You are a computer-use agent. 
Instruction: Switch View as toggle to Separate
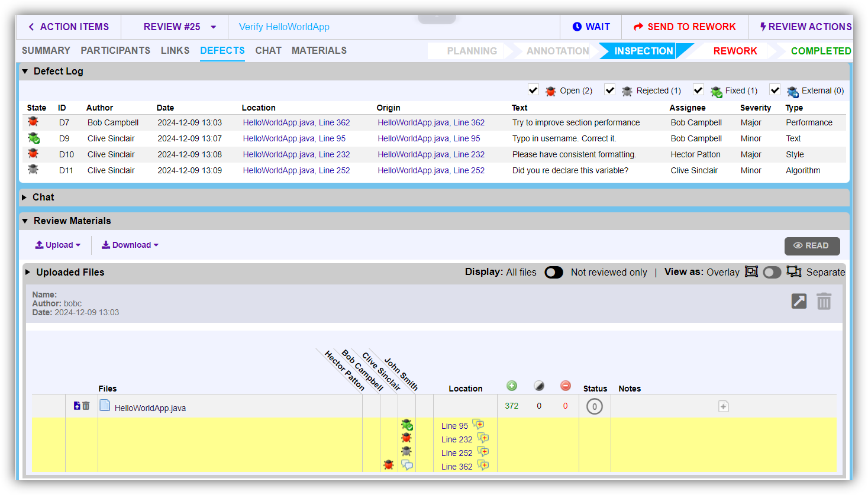pyautogui.click(x=772, y=272)
